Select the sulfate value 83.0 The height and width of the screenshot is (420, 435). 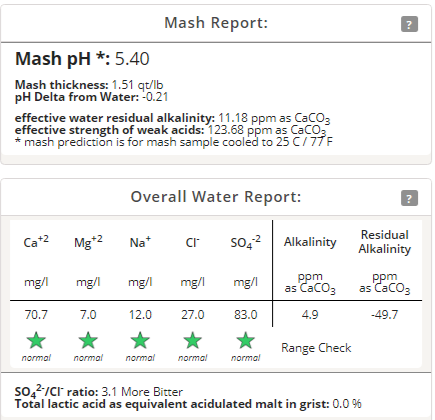246,315
